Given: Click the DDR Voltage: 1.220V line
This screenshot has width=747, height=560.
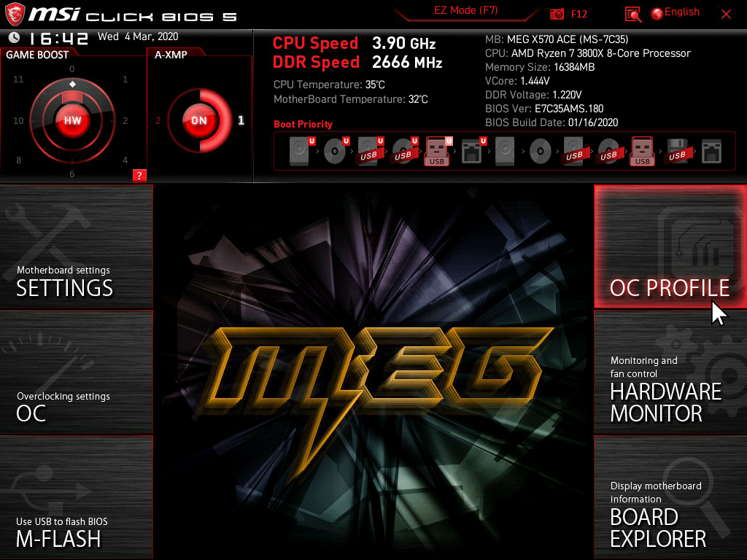Looking at the screenshot, I should coord(533,95).
